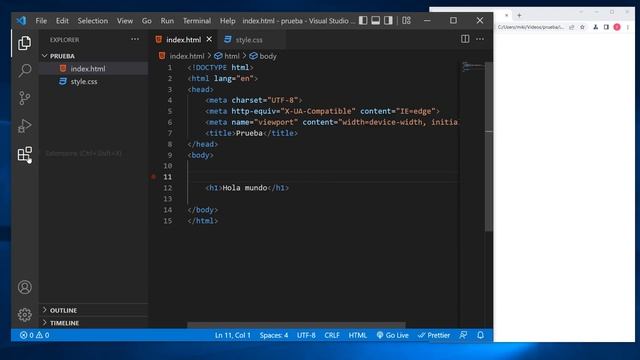Switch to the index.html editor tab
The image size is (640, 360).
point(183,40)
